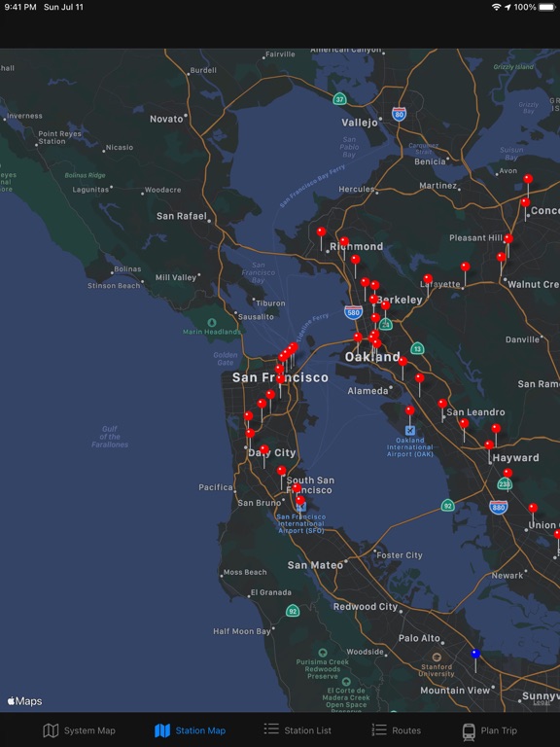This screenshot has height=747, width=560.
Task: Tap the Highway 13 shield east of Oakland
Action: 418,348
